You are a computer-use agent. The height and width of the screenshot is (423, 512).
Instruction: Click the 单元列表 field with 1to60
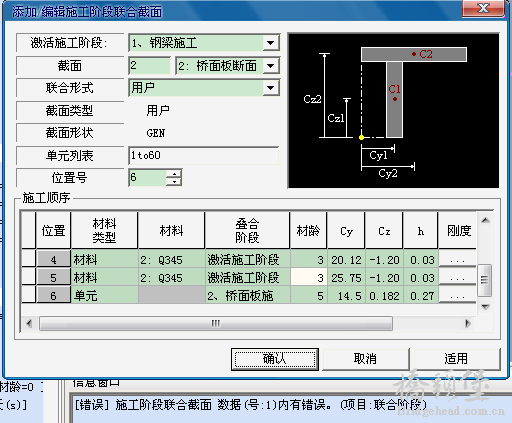click(203, 155)
